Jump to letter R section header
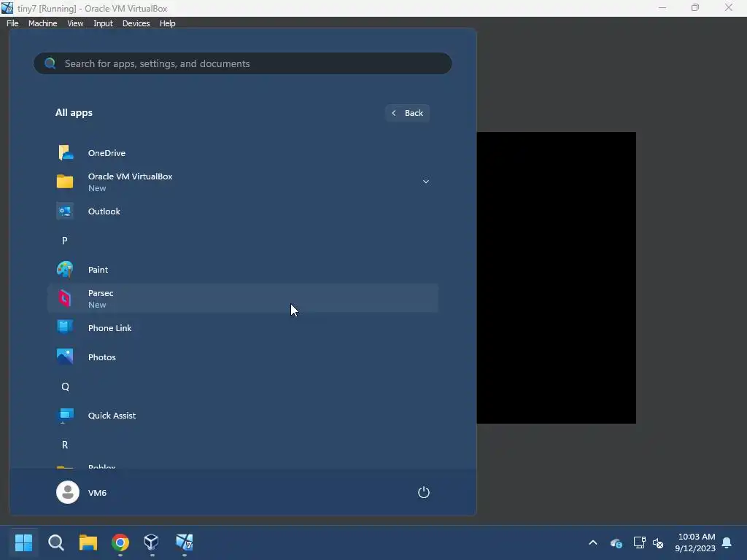Image resolution: width=747 pixels, height=560 pixels. point(65,445)
